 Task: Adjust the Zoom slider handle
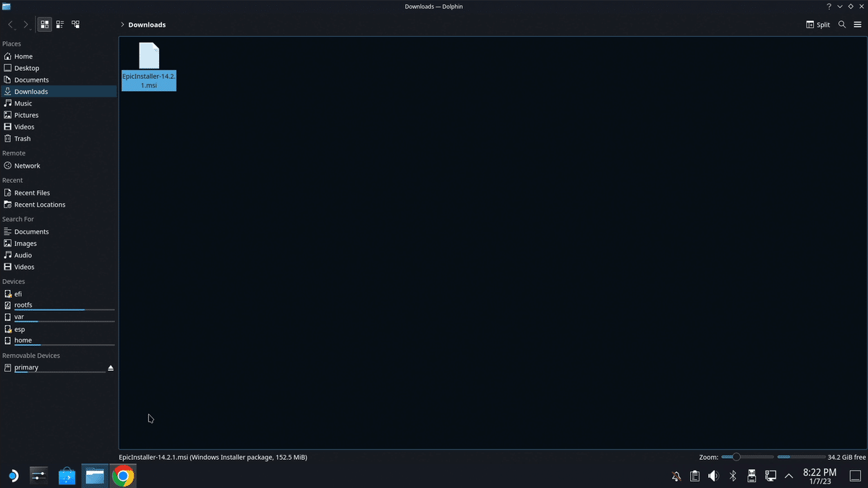pyautogui.click(x=736, y=457)
